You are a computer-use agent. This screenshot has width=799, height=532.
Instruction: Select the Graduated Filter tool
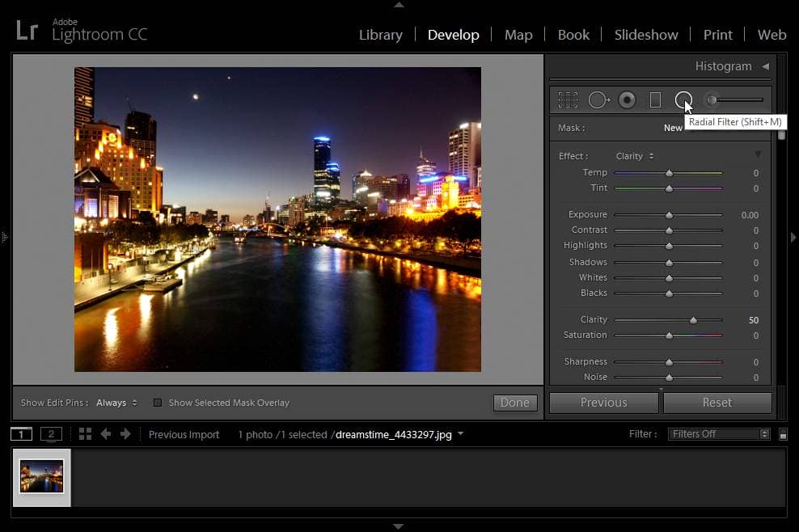click(655, 100)
